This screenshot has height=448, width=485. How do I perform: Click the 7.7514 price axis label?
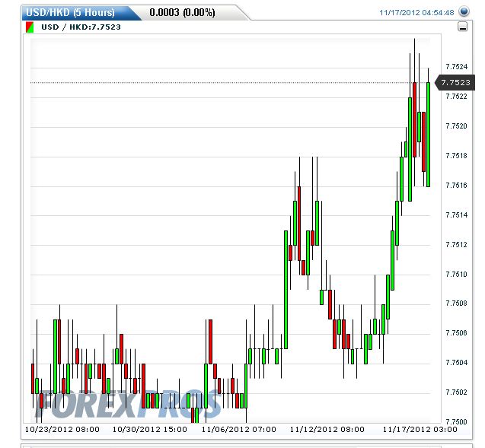coord(456,215)
